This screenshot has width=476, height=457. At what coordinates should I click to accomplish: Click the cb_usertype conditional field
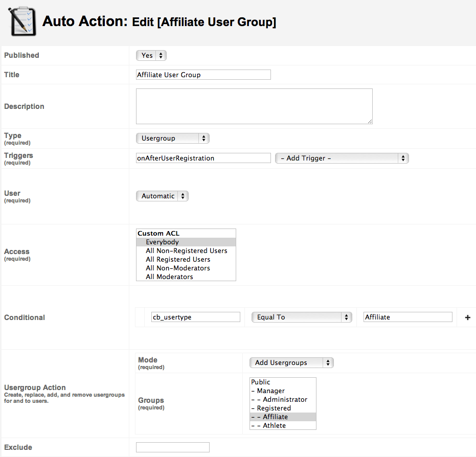(x=196, y=317)
